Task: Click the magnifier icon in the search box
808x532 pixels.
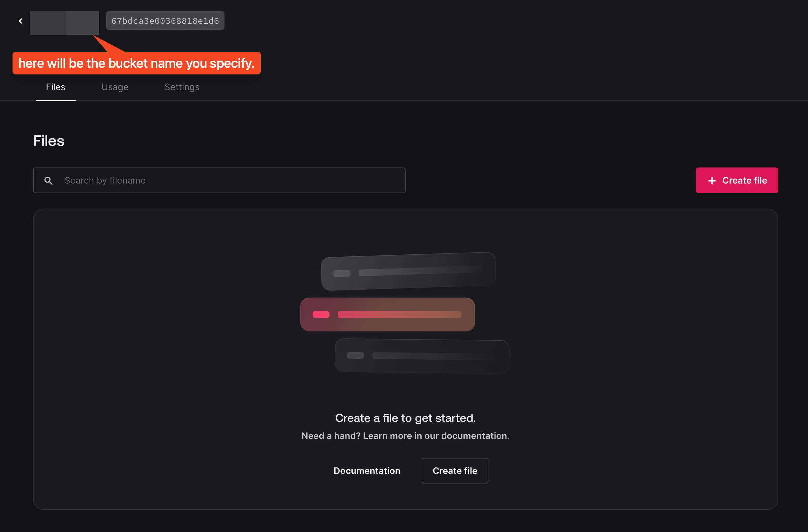Action: click(x=48, y=181)
